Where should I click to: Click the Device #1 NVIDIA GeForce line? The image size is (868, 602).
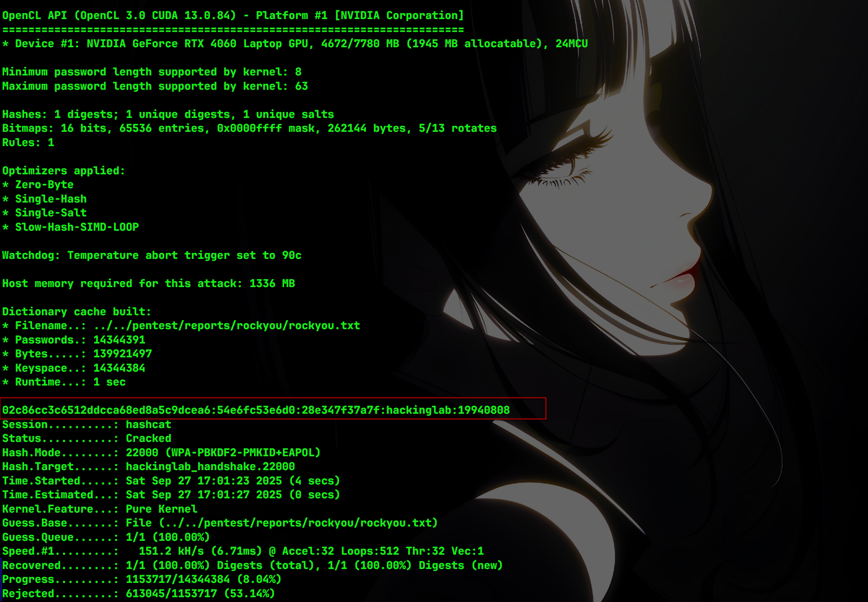(295, 44)
